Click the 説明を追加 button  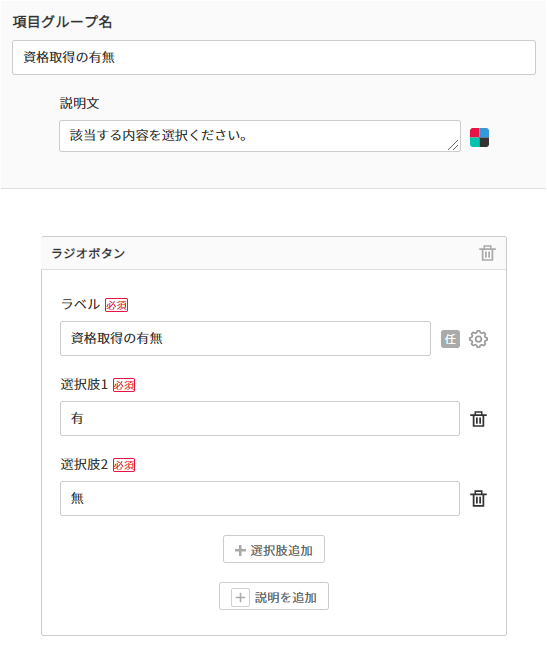[x=274, y=596]
